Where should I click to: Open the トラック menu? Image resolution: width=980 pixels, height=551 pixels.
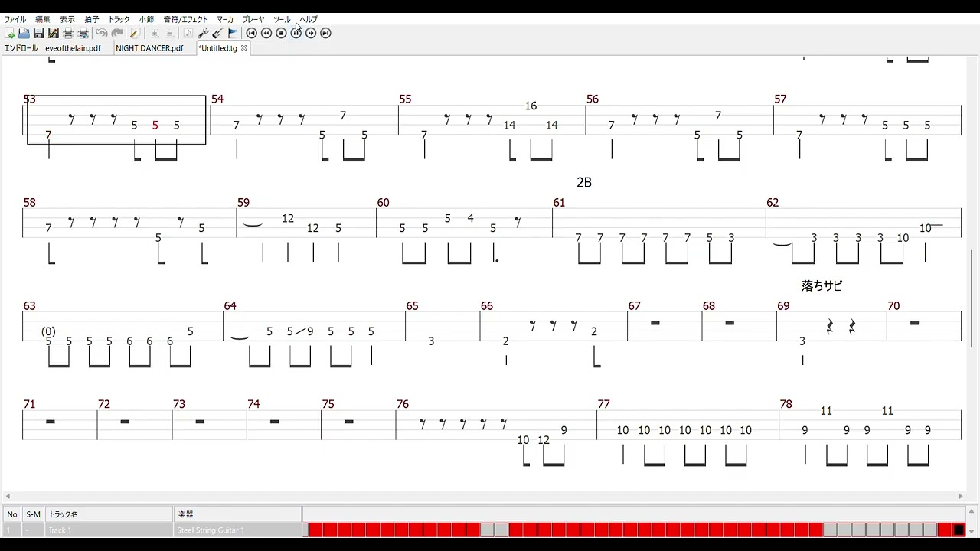[119, 19]
